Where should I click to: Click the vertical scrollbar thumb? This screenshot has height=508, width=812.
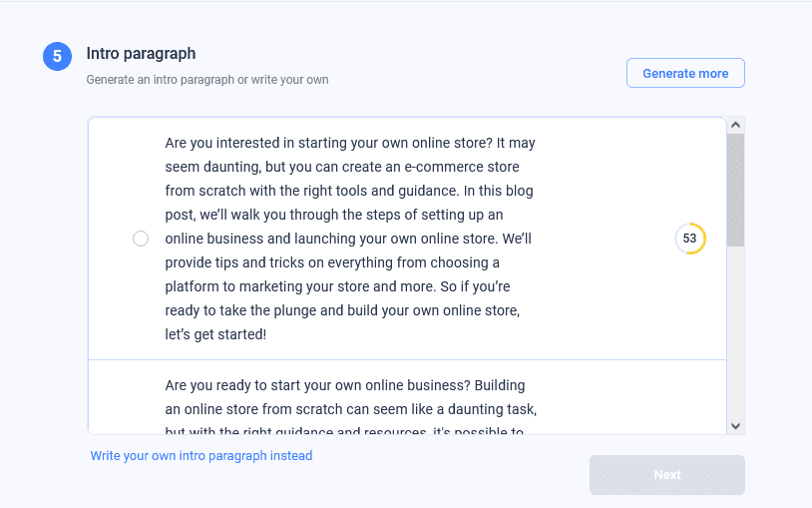tap(736, 190)
